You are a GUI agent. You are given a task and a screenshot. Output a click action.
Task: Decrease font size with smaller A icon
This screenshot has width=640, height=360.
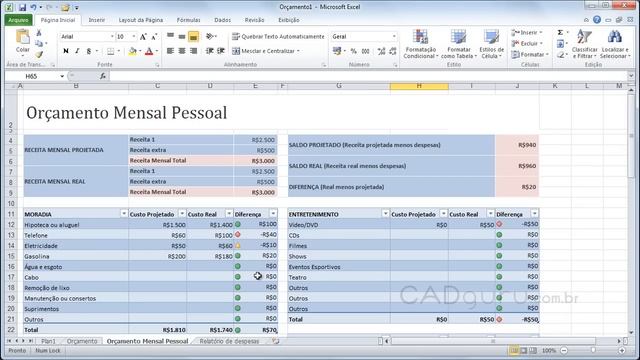tap(154, 37)
